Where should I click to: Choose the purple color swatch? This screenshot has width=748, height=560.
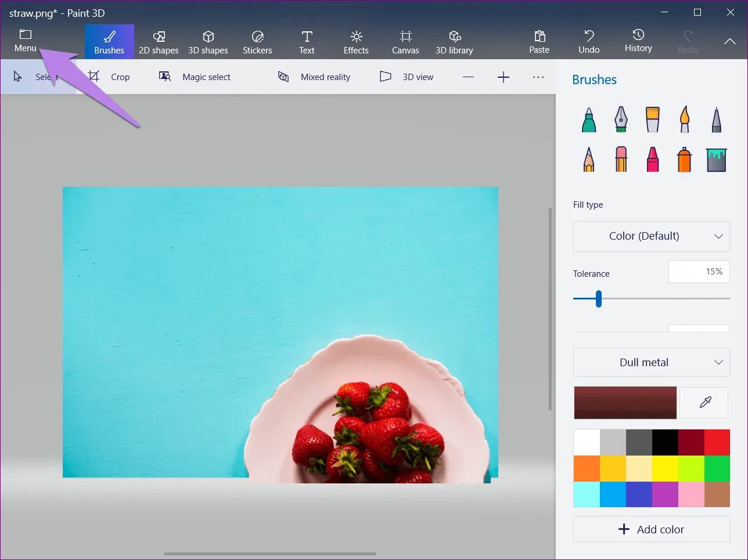[x=664, y=494]
